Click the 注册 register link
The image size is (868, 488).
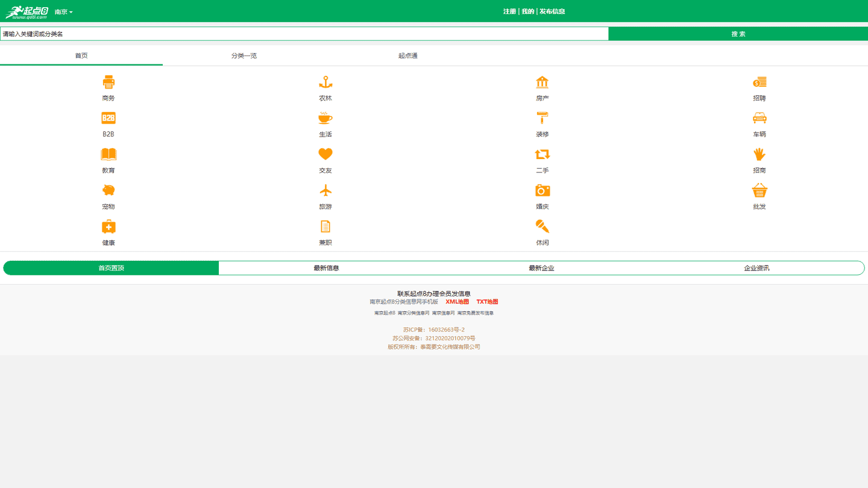click(509, 11)
